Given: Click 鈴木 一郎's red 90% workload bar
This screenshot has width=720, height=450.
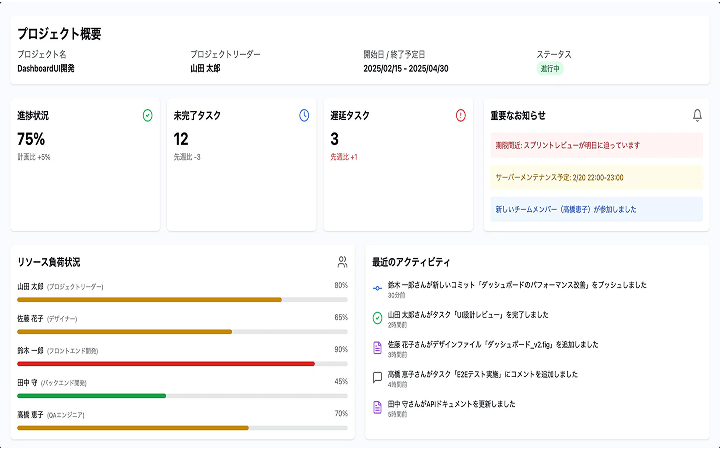Looking at the screenshot, I should pyautogui.click(x=182, y=364).
